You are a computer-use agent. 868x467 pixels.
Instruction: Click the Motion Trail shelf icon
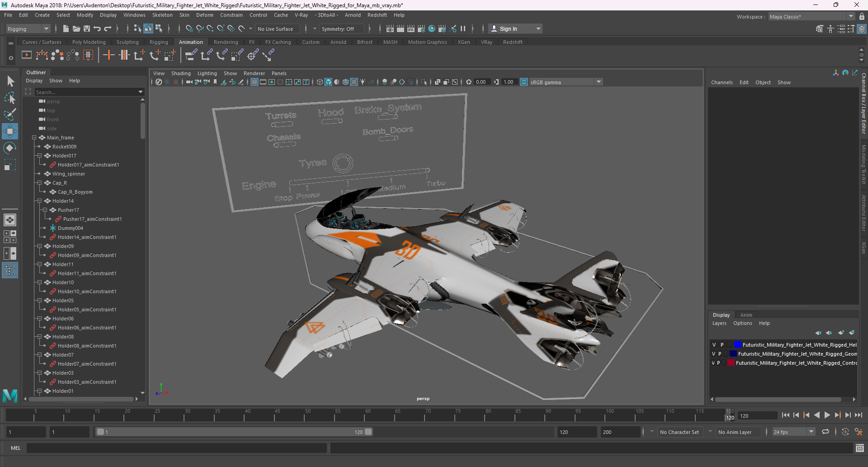[42, 55]
